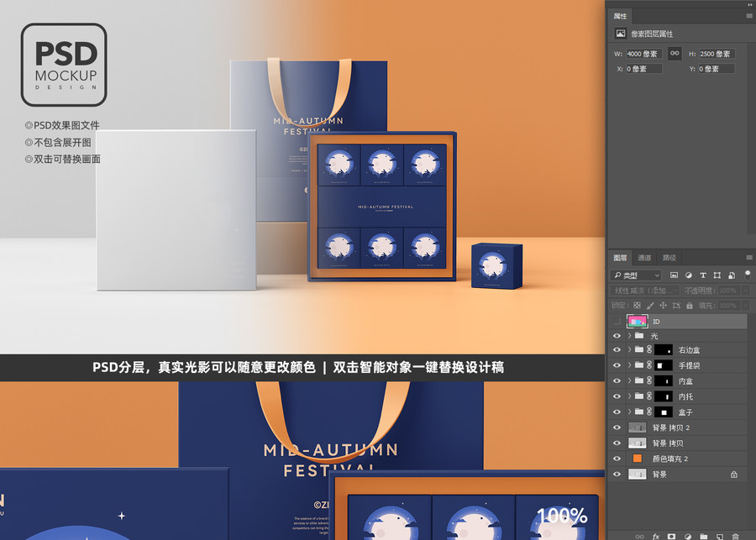Expand the 内托 group chevron
This screenshot has width=756, height=540.
629,396
